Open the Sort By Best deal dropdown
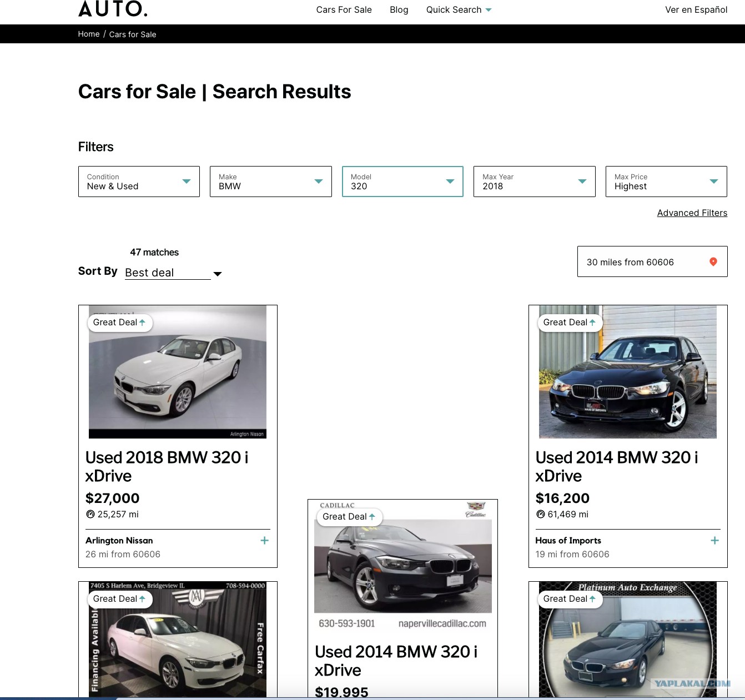 click(173, 273)
